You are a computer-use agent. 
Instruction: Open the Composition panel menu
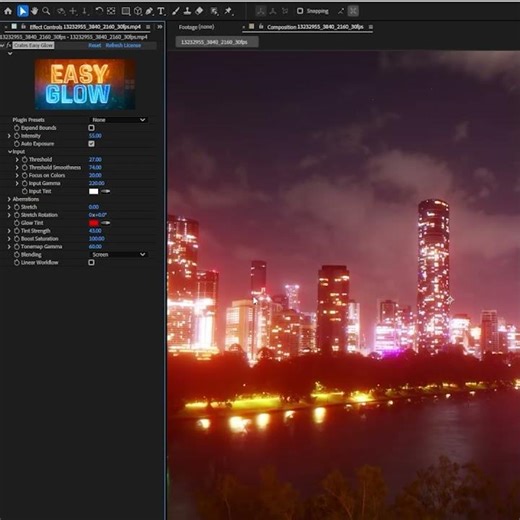pyautogui.click(x=370, y=27)
